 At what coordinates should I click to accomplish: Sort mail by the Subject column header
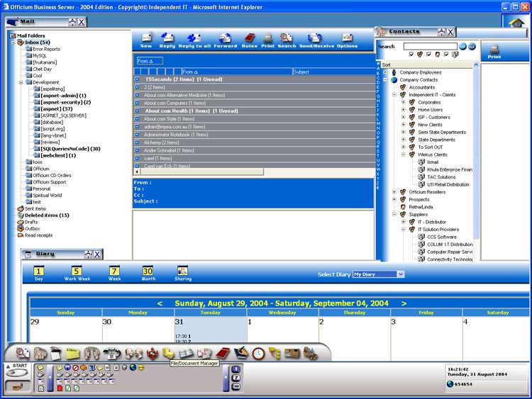(333, 72)
